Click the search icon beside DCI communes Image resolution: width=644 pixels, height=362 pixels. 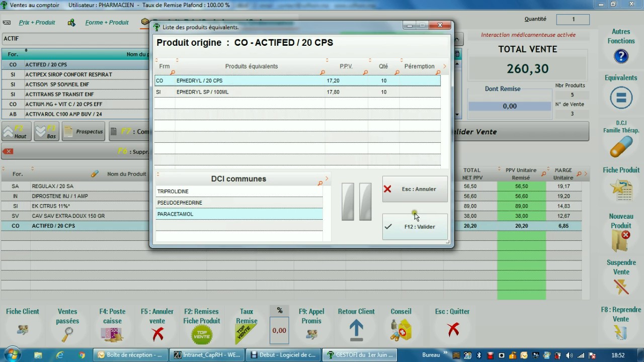coord(320,184)
